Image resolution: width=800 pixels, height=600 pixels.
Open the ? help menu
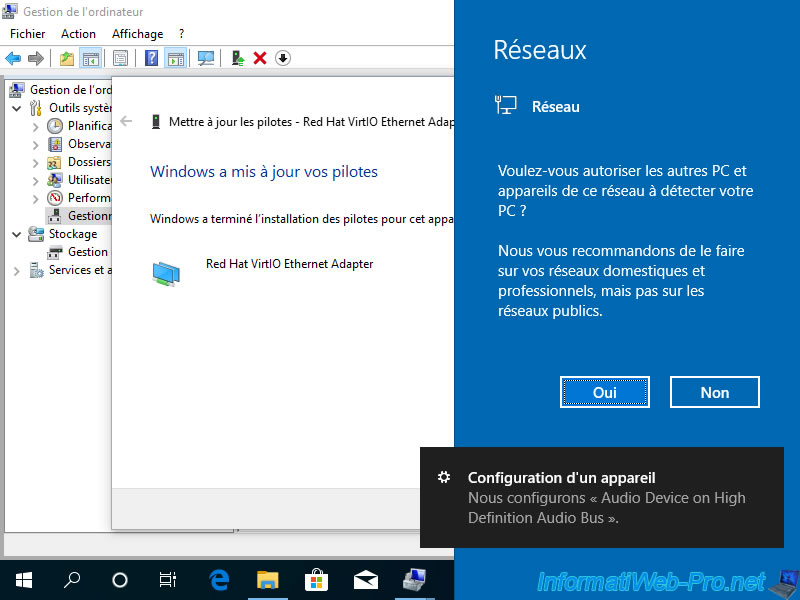pos(181,34)
